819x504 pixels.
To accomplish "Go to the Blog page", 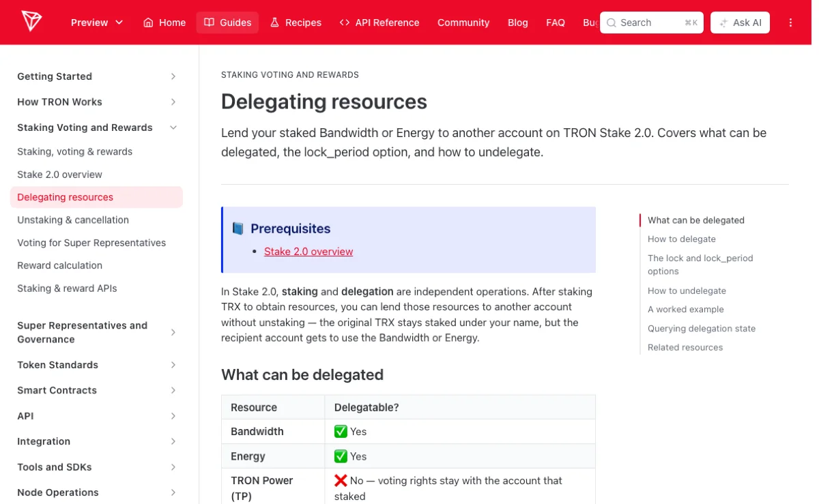I will pos(518,23).
